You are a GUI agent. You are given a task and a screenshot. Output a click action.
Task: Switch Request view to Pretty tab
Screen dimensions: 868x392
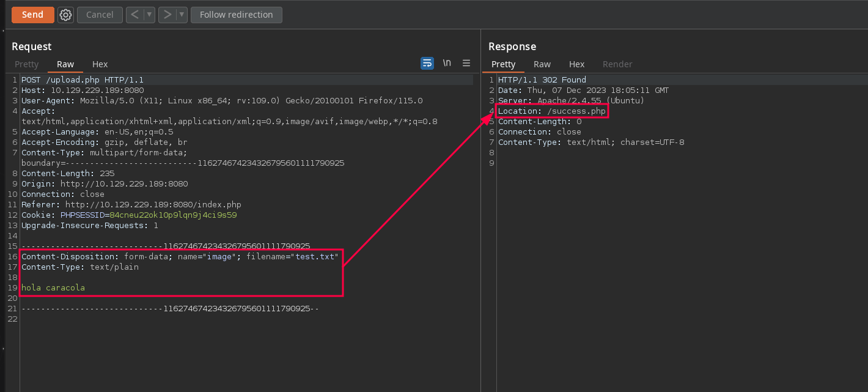coord(27,64)
